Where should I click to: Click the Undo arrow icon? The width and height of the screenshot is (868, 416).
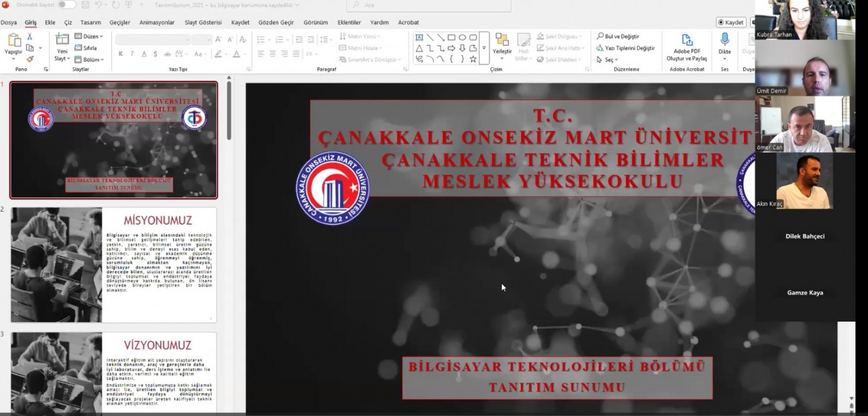98,5
